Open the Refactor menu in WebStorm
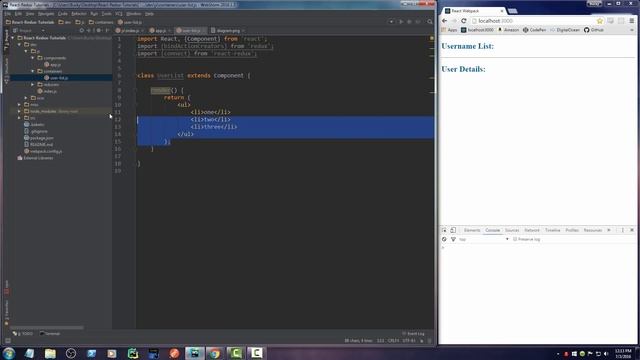The width and height of the screenshot is (640, 360). point(79,14)
